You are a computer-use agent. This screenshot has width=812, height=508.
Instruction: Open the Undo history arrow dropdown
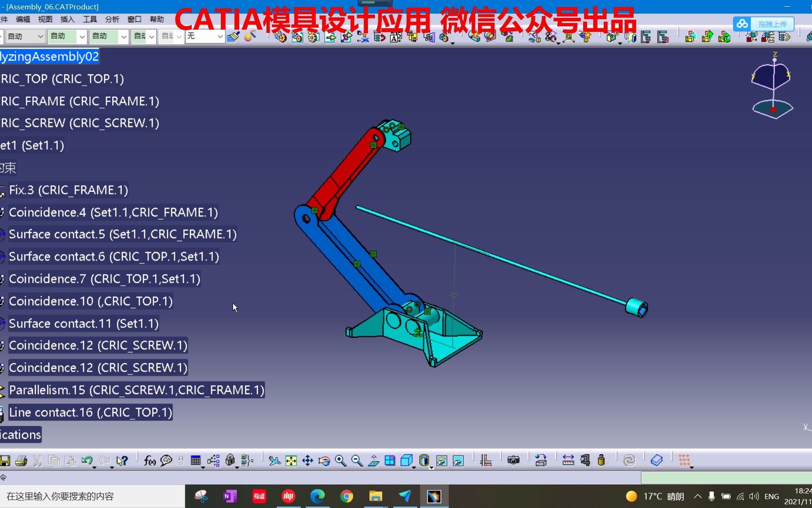tap(94, 467)
